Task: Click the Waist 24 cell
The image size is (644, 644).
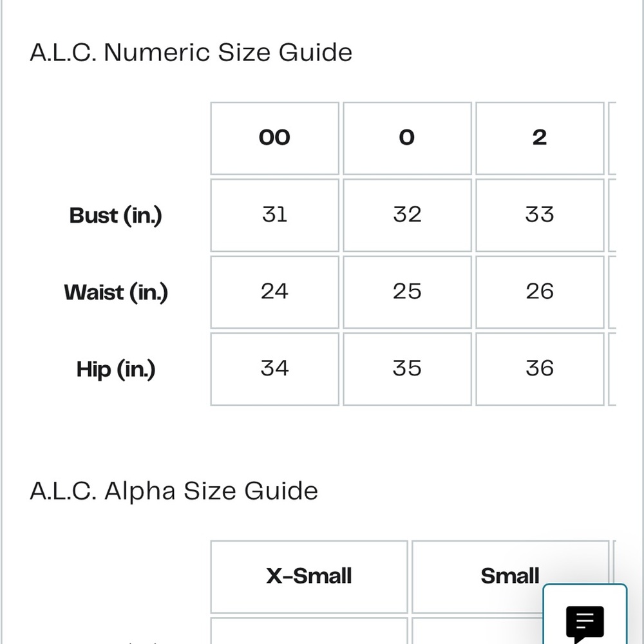Action: [274, 292]
